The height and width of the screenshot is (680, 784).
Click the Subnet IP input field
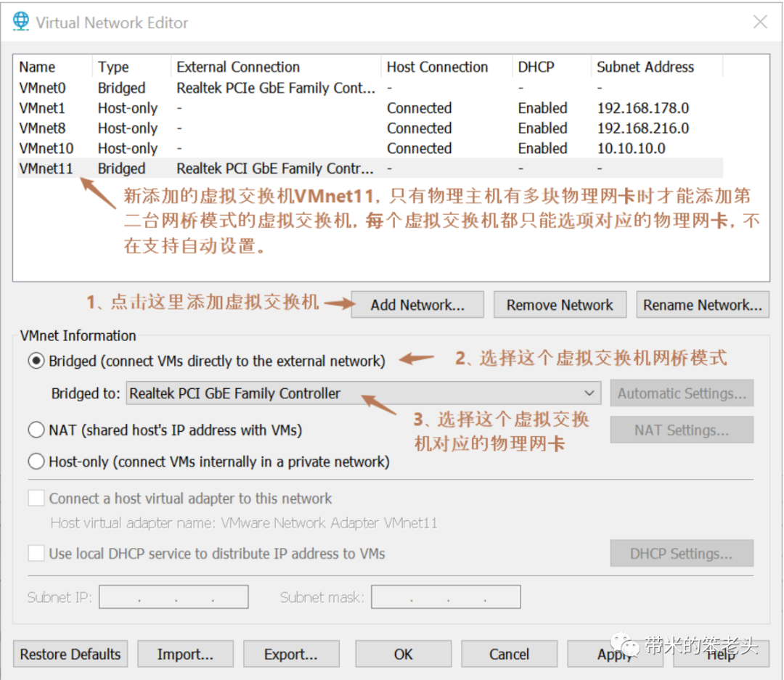coord(173,597)
